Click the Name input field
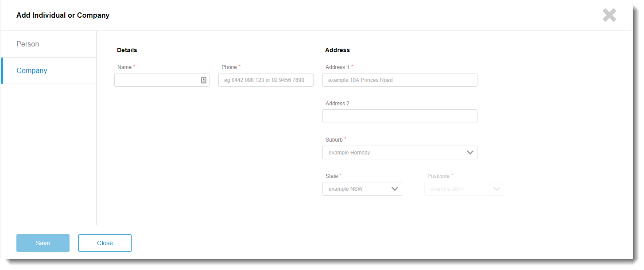644x270 pixels. pos(162,80)
